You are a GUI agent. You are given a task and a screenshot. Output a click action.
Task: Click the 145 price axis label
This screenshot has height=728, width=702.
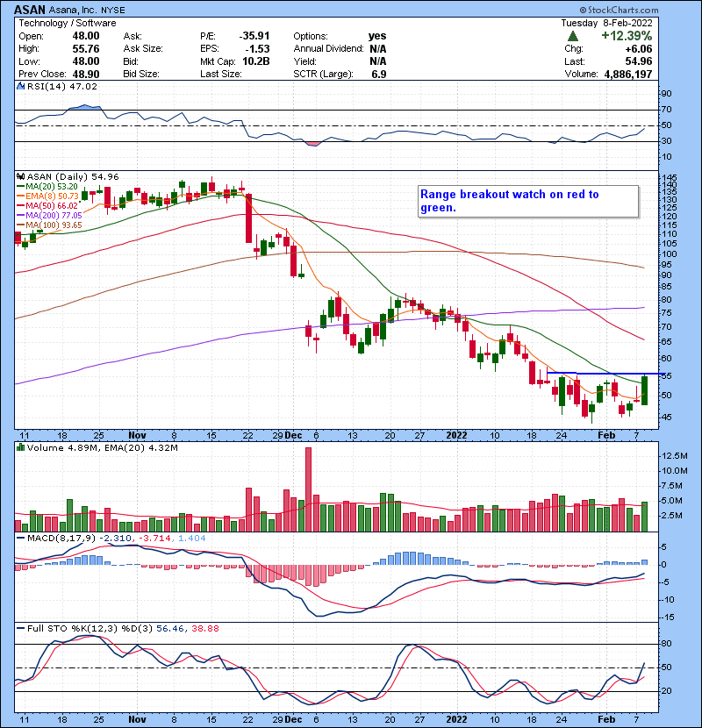(670, 178)
